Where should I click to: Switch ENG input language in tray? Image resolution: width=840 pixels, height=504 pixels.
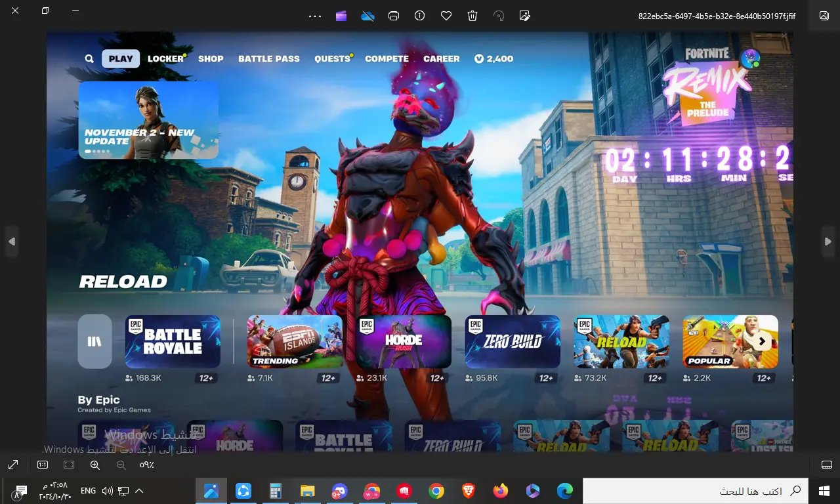coord(88,491)
